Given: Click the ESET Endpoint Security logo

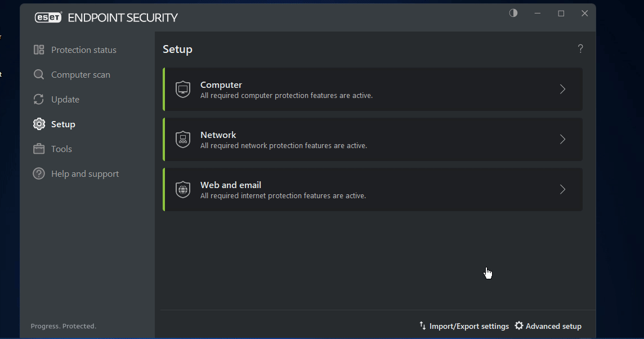Looking at the screenshot, I should (106, 17).
